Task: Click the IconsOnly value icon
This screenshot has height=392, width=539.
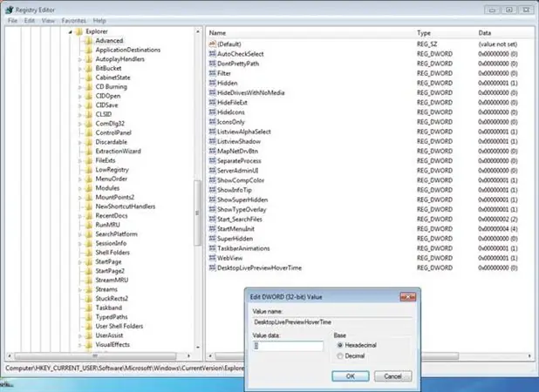Action: click(x=213, y=122)
